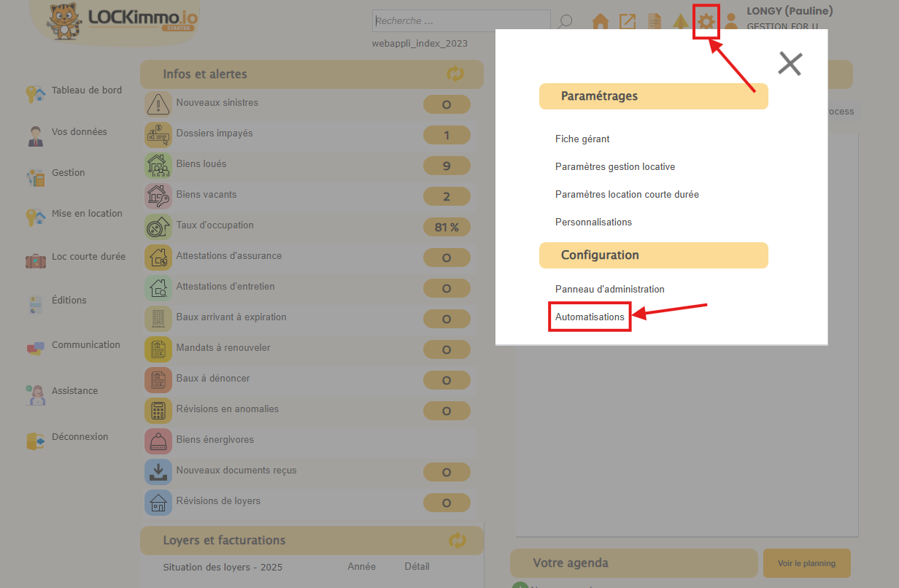Refresh the Loyers et facturations panel
Screen dimensions: 899x588
(x=457, y=541)
